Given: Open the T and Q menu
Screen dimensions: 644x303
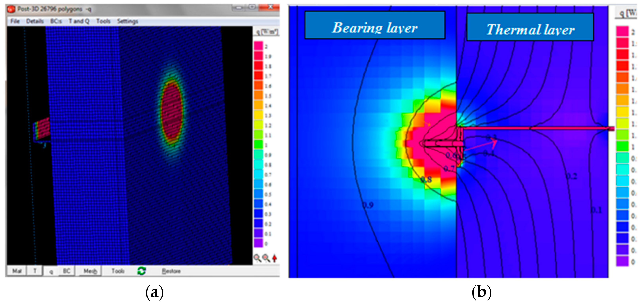Looking at the screenshot, I should pos(79,21).
